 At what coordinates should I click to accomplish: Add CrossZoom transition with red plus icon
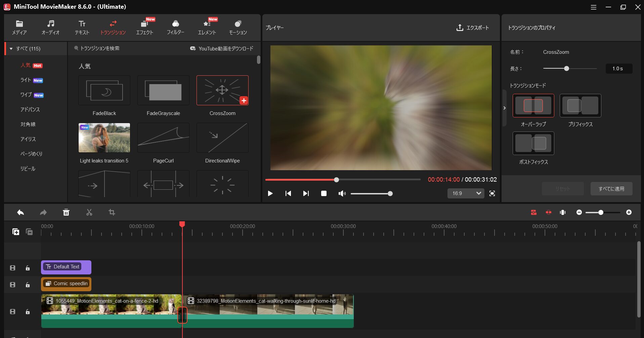(244, 100)
